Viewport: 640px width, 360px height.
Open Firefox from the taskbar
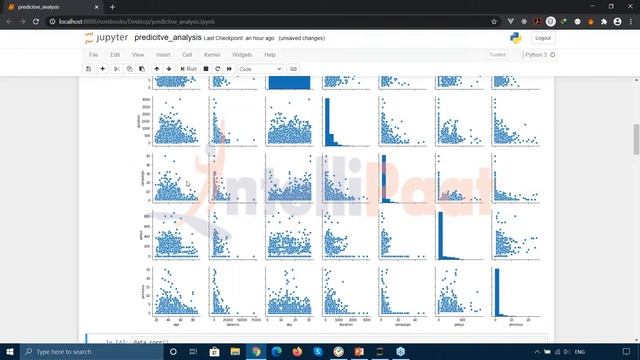pos(297,351)
